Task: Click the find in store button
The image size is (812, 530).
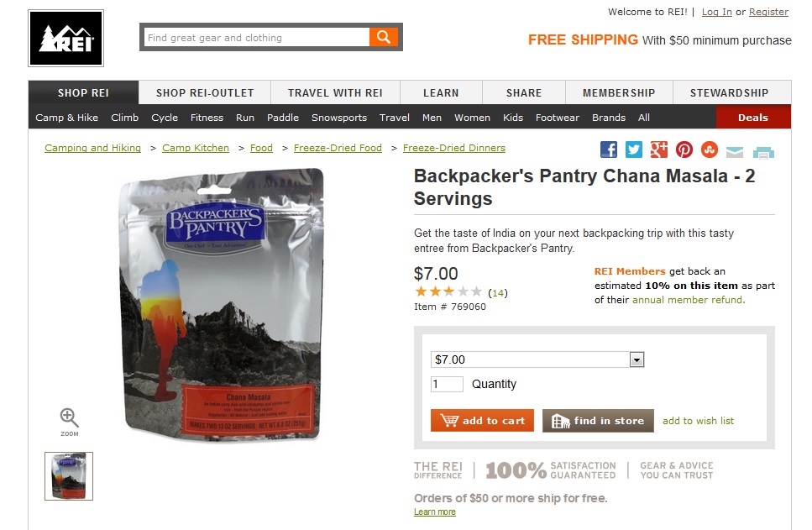Action: click(x=598, y=421)
